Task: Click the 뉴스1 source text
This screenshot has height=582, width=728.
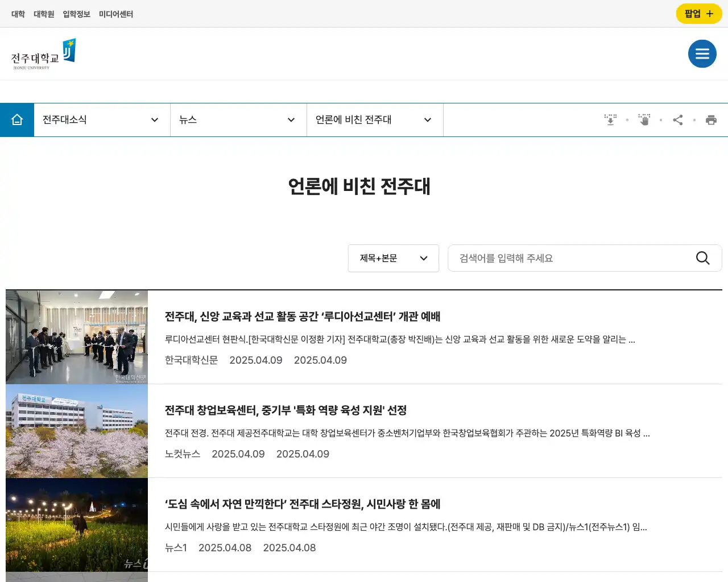Action: 176,548
